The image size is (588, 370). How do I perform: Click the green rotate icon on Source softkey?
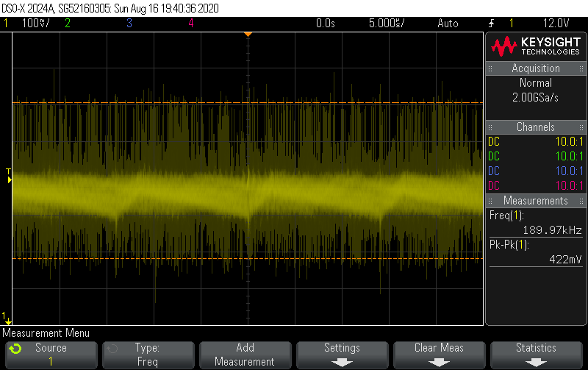click(15, 349)
